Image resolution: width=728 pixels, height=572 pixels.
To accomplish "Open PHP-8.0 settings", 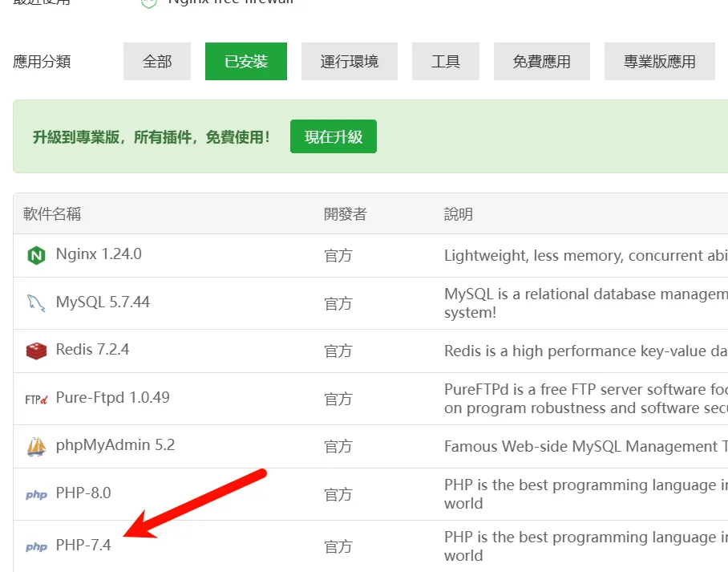I will click(83, 493).
